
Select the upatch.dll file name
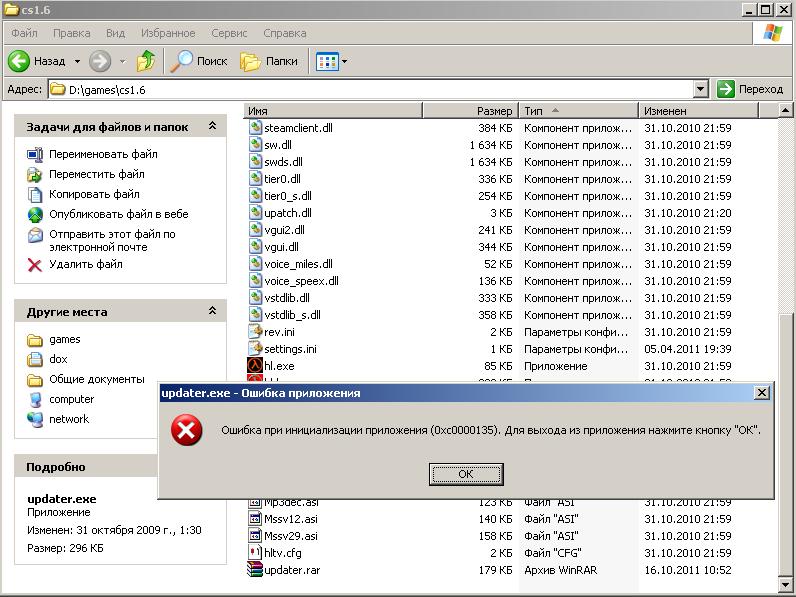coord(288,213)
